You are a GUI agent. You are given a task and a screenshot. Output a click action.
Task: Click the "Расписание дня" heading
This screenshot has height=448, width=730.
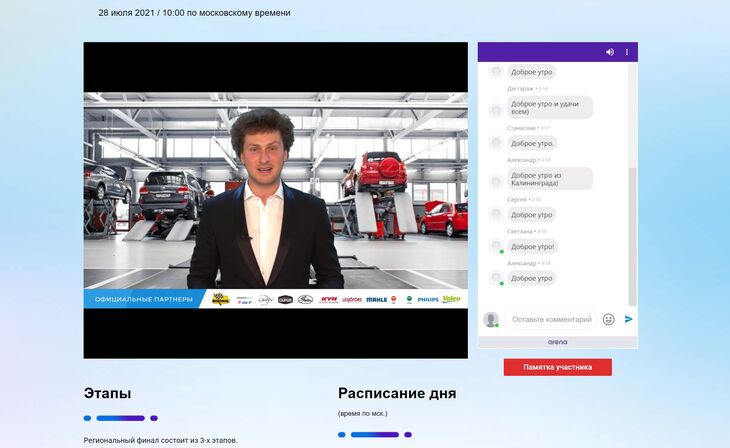(397, 393)
